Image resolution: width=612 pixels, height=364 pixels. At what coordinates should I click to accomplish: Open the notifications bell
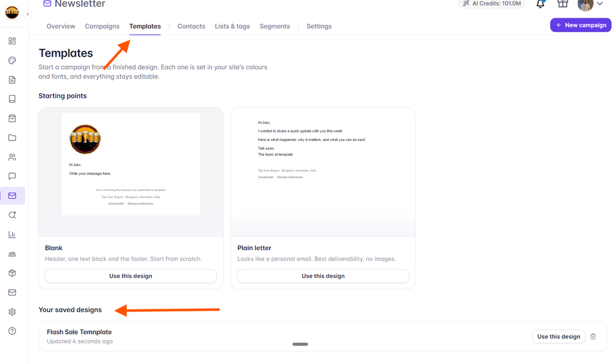pos(540,4)
